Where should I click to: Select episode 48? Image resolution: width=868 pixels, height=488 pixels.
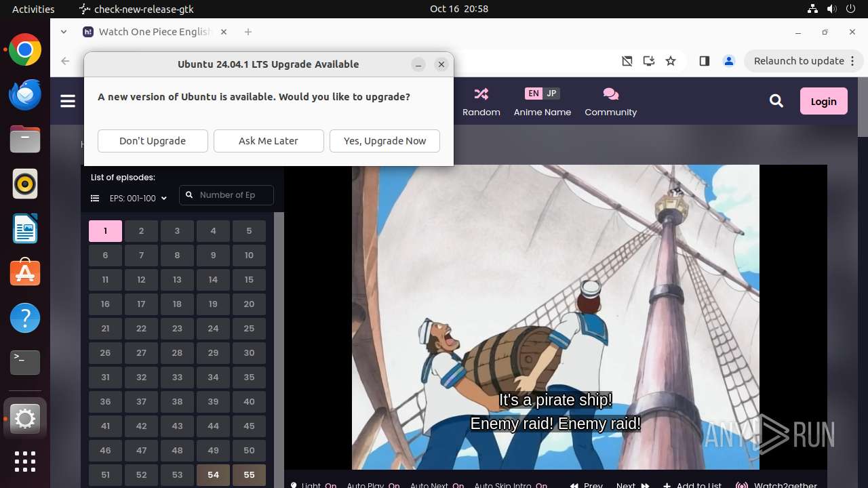pos(177,451)
